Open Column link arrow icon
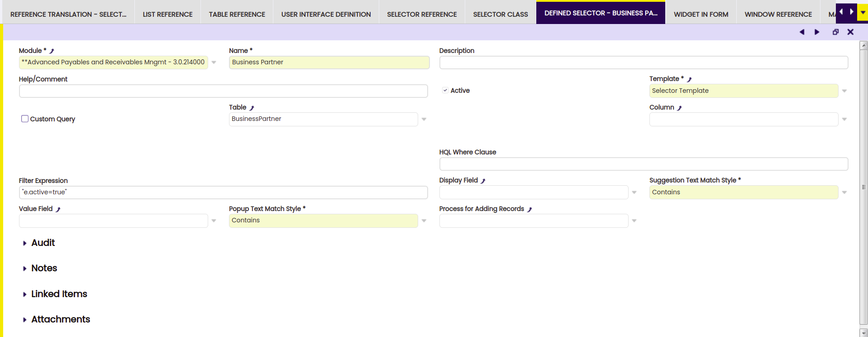This screenshot has height=337, width=868. [679, 108]
